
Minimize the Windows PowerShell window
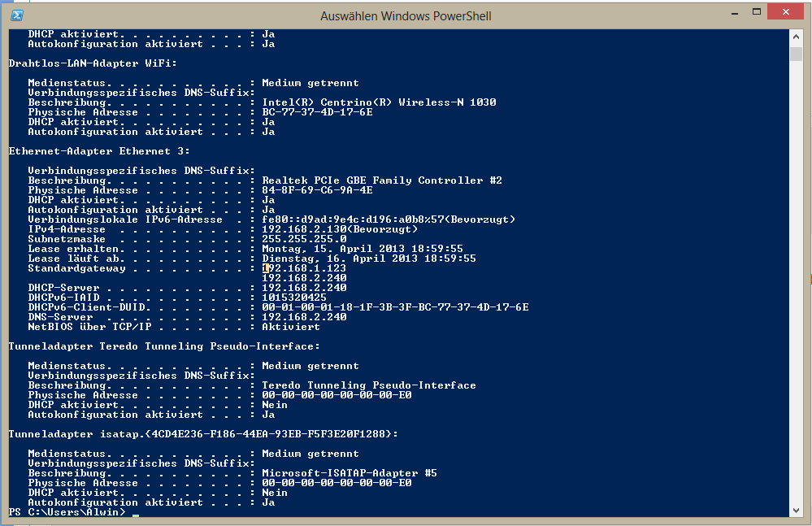point(734,12)
